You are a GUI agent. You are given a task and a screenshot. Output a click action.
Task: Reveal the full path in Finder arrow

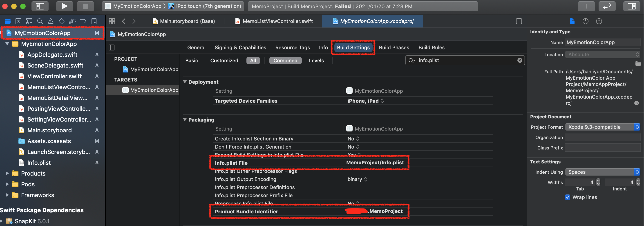(x=637, y=103)
